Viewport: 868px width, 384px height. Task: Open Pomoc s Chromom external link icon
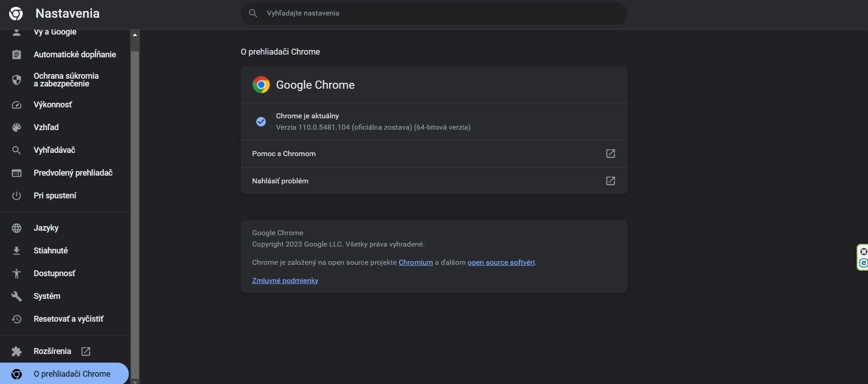point(610,154)
